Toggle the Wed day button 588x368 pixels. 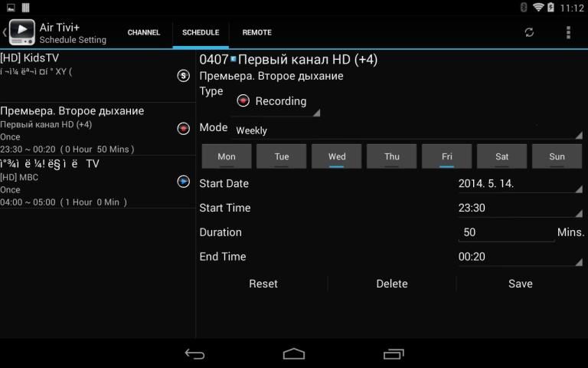point(337,156)
